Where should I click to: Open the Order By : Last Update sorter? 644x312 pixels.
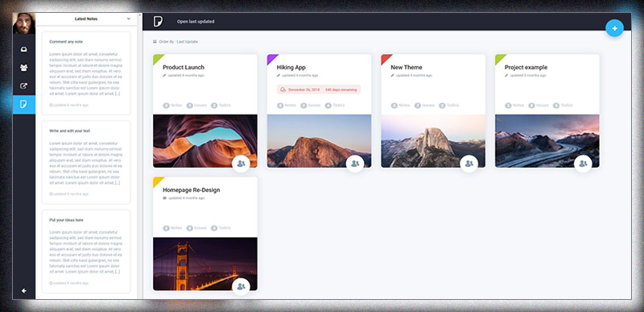pos(175,41)
